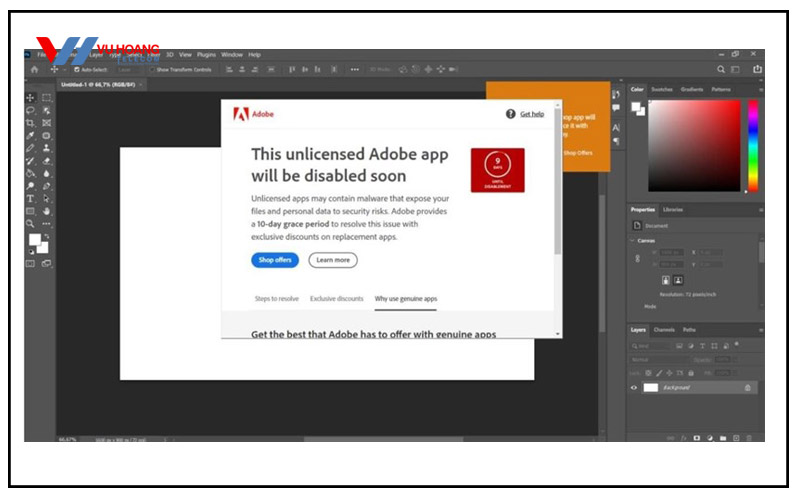Viewport: 800px width, 500px height.
Task: Select the Move tool in the toolbox
Action: [x=30, y=97]
